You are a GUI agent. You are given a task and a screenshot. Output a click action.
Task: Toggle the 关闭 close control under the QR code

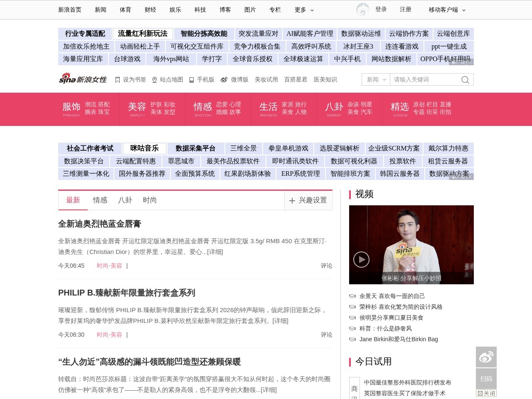tap(485, 393)
